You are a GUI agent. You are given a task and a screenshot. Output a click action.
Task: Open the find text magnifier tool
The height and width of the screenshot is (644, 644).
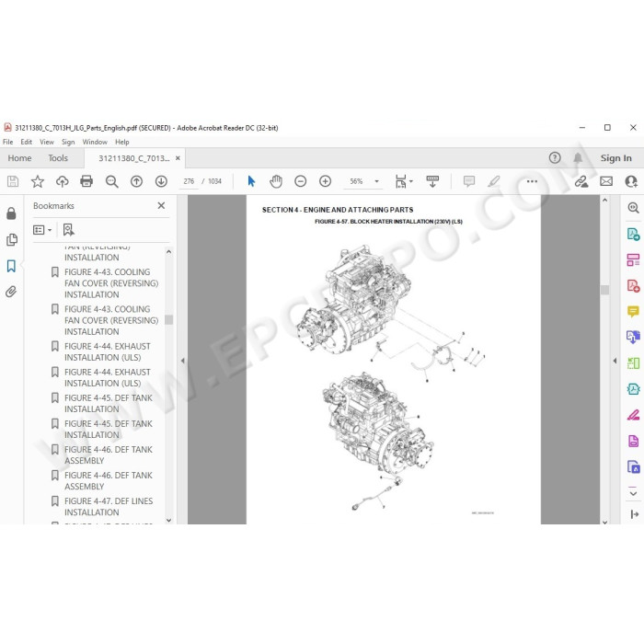pyautogui.click(x=111, y=181)
